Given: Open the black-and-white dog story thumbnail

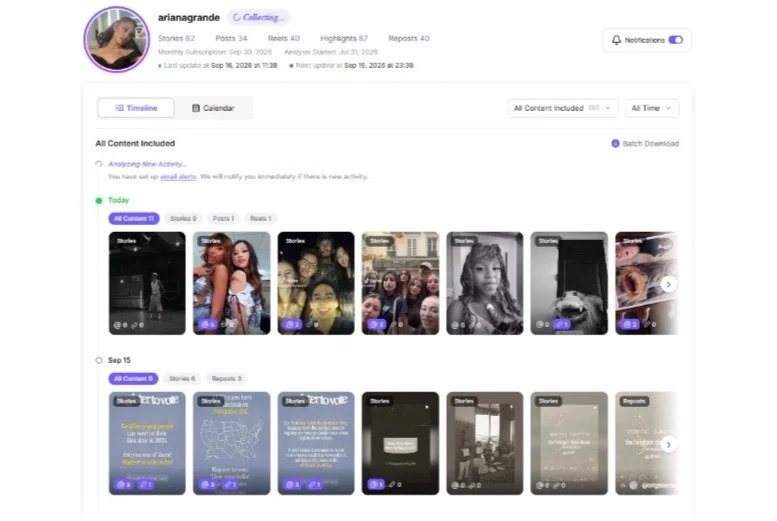Looking at the screenshot, I should point(569,283).
